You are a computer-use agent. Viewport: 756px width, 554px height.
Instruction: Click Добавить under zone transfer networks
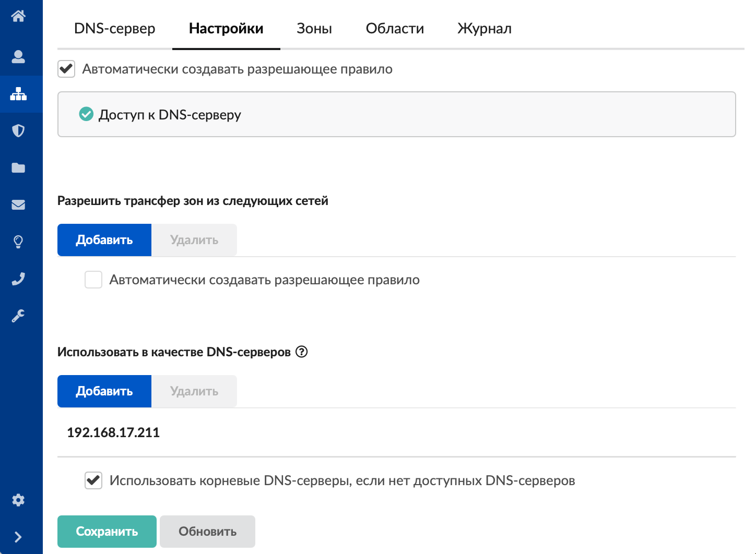pyautogui.click(x=104, y=240)
